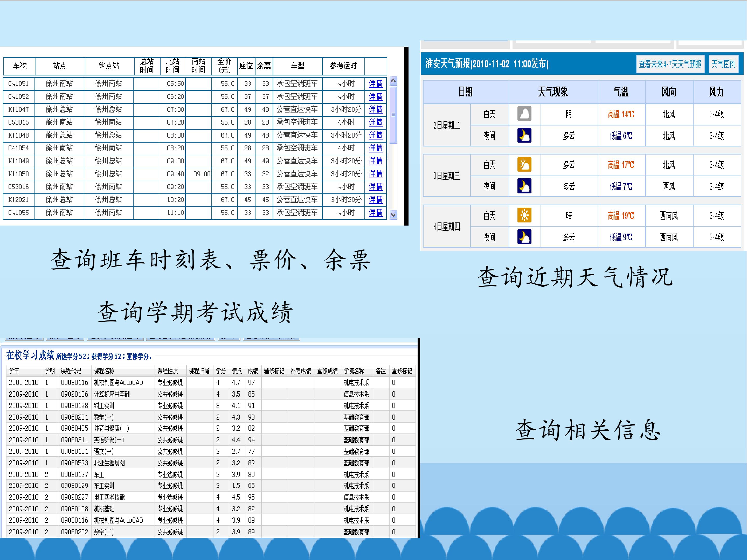747x560 pixels.
Task: Open 详情 link for bus K11050
Action: pyautogui.click(x=376, y=174)
